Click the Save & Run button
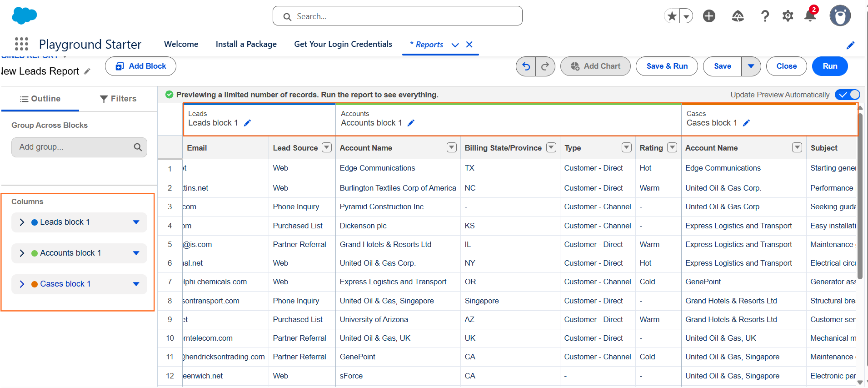868x388 pixels. pyautogui.click(x=667, y=66)
